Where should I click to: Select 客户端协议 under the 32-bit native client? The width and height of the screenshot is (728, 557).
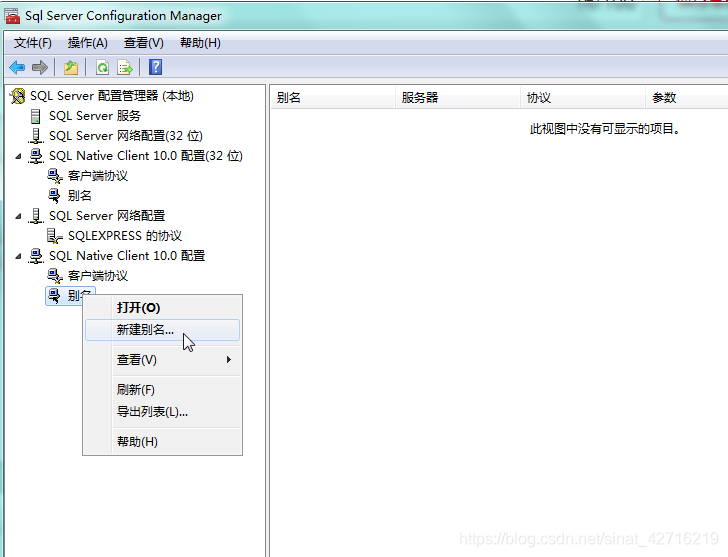(x=98, y=176)
